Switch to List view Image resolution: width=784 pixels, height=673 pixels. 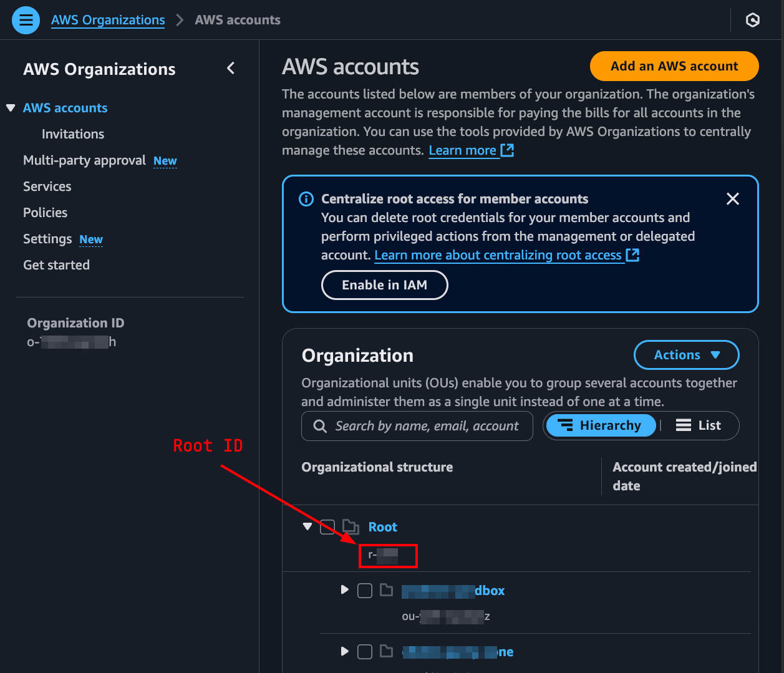[699, 425]
